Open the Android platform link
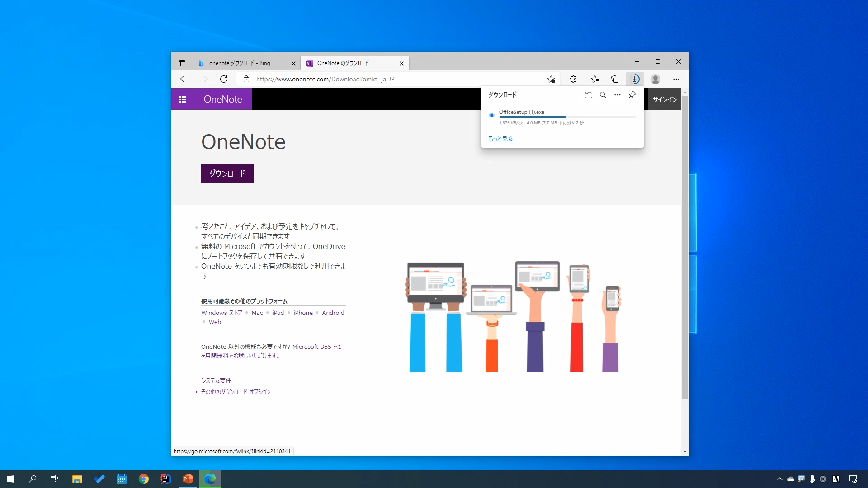Viewport: 868px width, 488px height. (333, 313)
